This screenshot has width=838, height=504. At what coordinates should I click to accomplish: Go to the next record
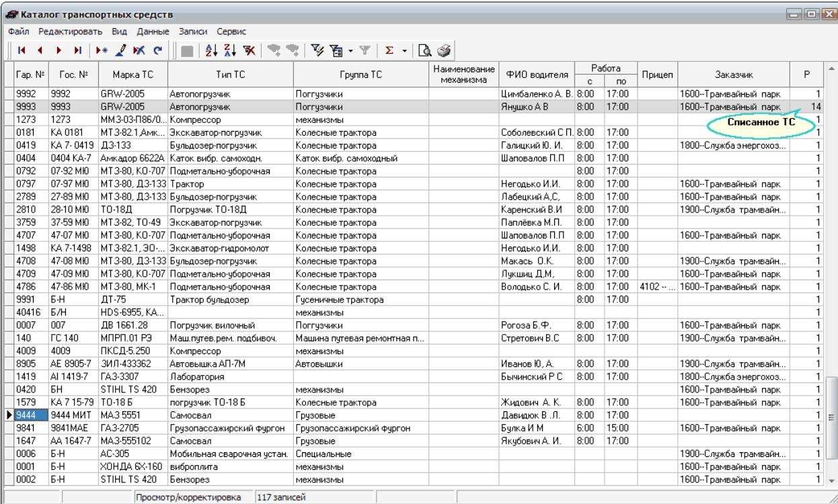59,52
